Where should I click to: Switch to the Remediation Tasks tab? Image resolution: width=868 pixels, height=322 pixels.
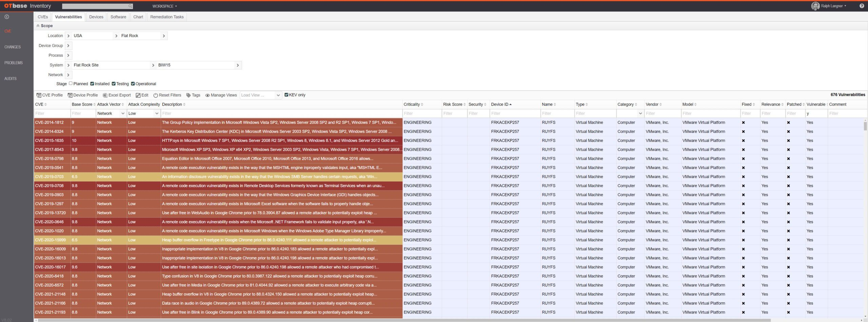click(x=167, y=17)
